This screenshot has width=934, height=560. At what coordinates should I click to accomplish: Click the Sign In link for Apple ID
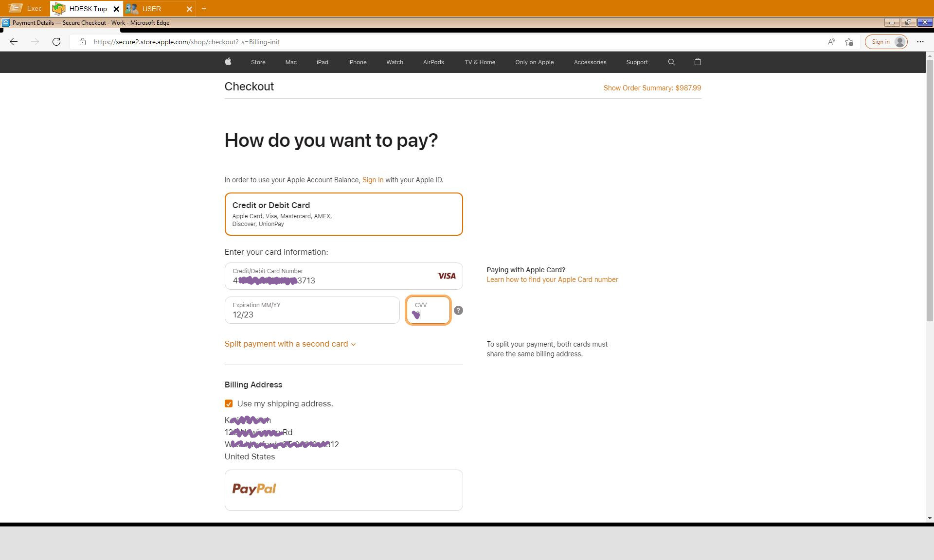[x=373, y=180]
